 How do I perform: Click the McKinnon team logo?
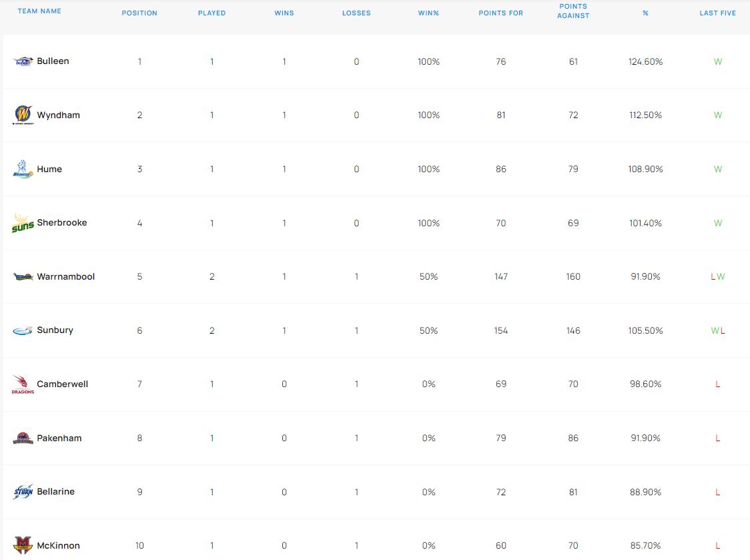(x=23, y=545)
